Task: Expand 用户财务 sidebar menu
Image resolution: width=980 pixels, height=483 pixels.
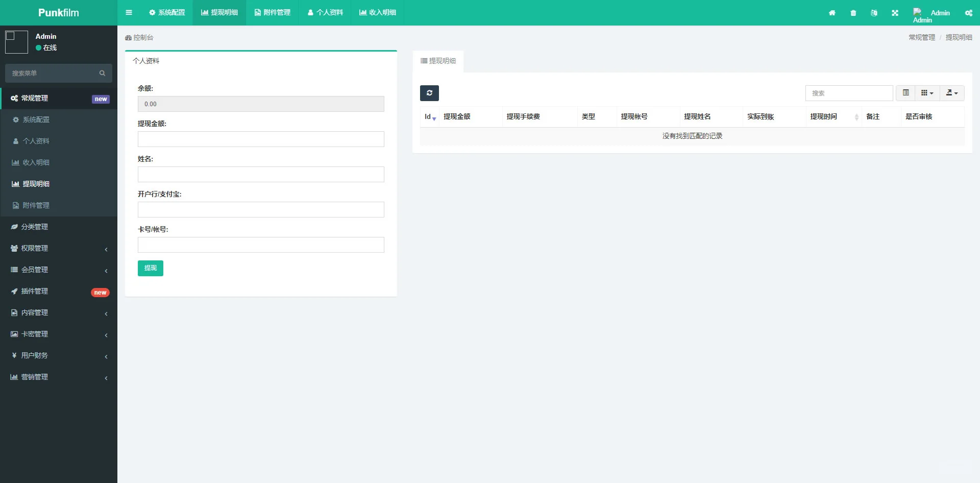Action: [x=59, y=355]
